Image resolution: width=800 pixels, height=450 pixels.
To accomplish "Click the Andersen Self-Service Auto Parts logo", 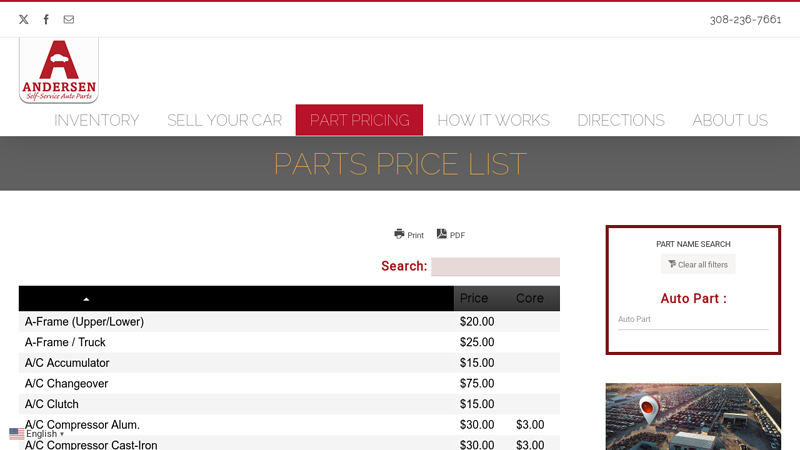I will pos(59,70).
